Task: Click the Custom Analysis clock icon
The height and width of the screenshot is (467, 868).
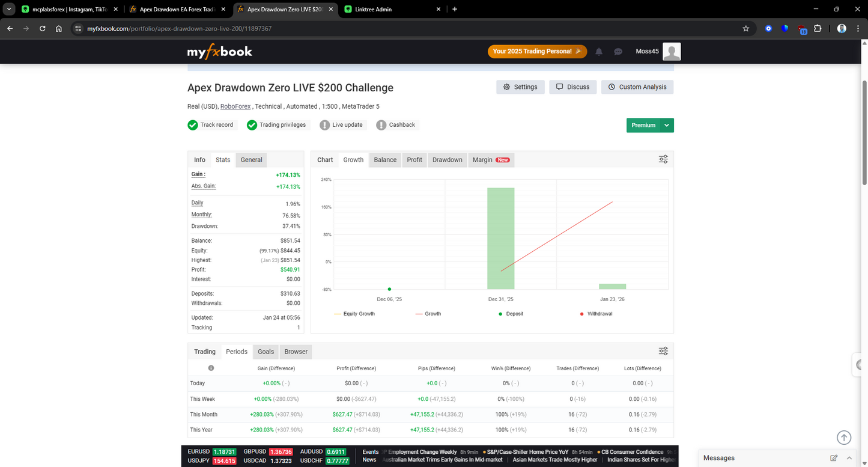Action: tap(611, 87)
